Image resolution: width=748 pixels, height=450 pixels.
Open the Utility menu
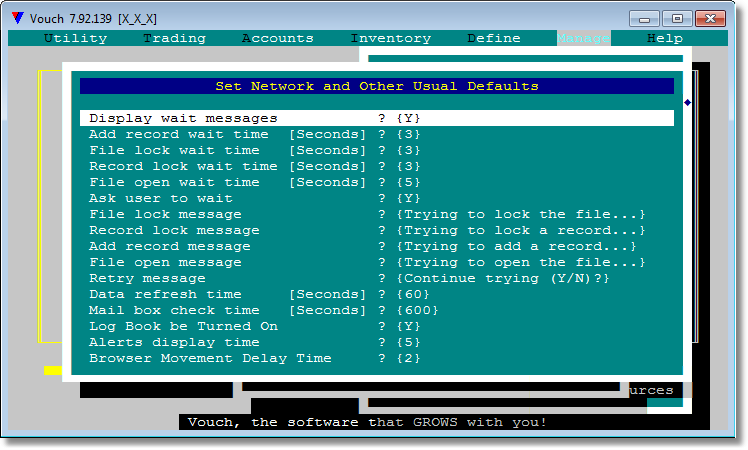coord(75,38)
